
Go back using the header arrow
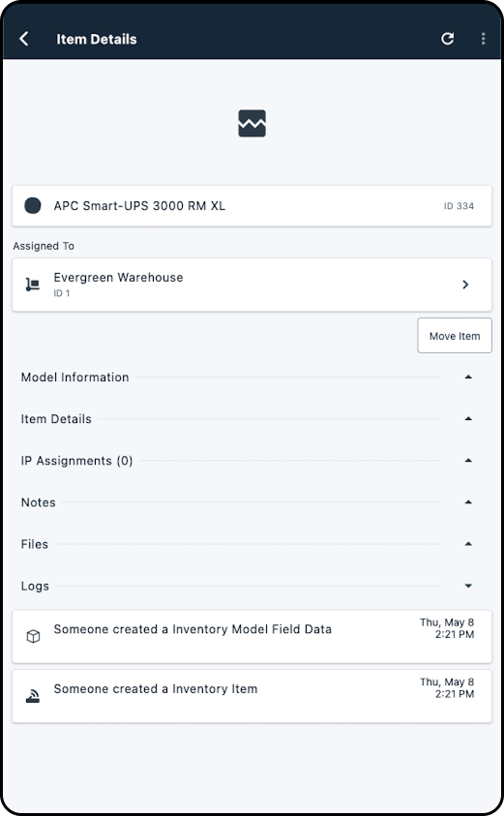pos(24,39)
